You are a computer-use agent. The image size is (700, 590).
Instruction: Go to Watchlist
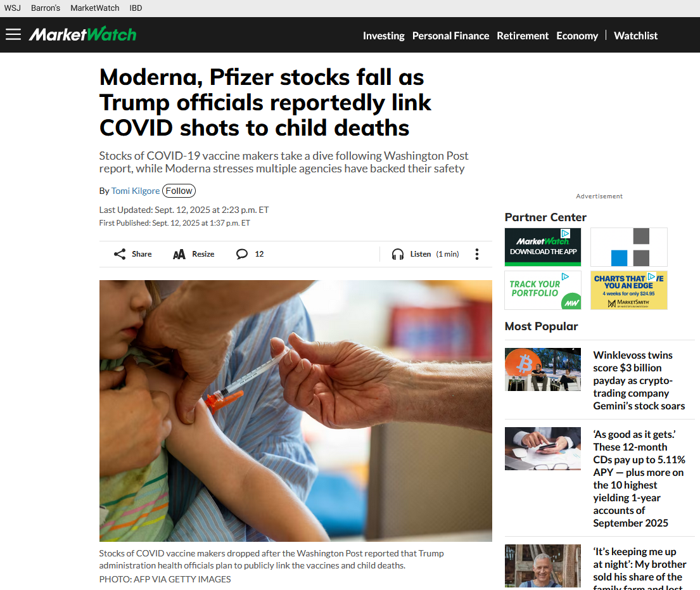(635, 35)
